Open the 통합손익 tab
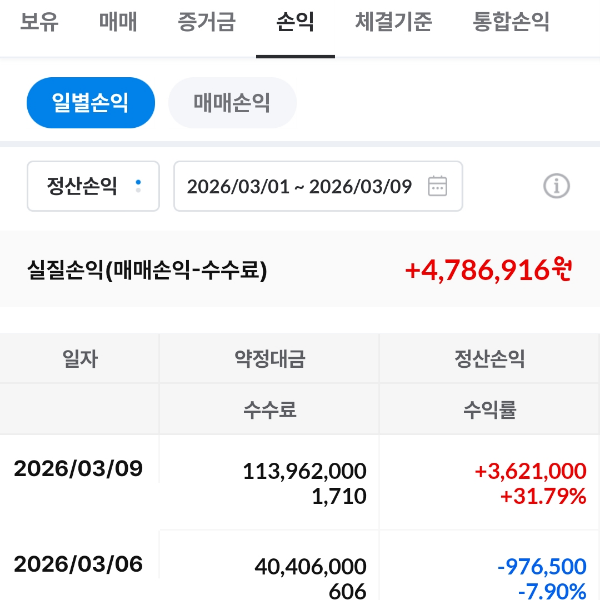This screenshot has width=600, height=600. (x=511, y=22)
